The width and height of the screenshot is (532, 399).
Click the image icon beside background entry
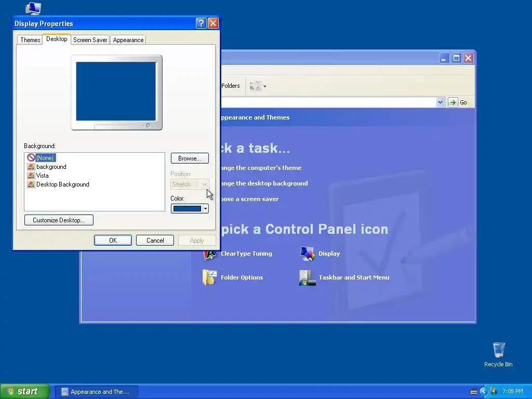click(31, 167)
